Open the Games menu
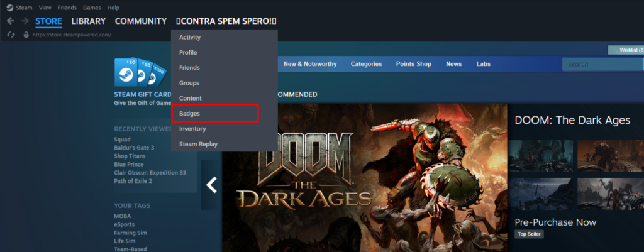 point(92,8)
